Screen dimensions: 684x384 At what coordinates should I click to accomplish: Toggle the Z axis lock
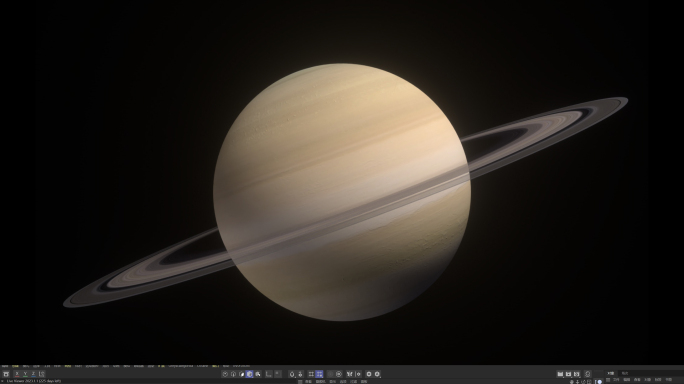pos(33,374)
